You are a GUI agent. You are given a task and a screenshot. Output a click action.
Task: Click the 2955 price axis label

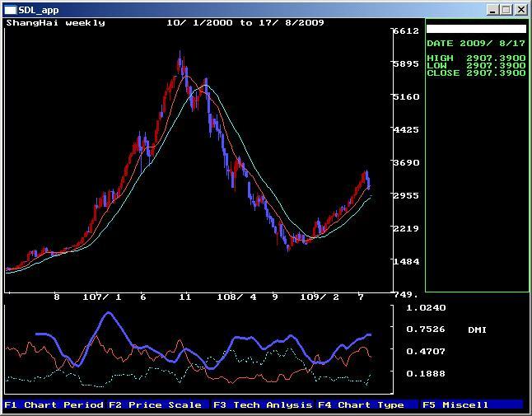[x=406, y=195]
